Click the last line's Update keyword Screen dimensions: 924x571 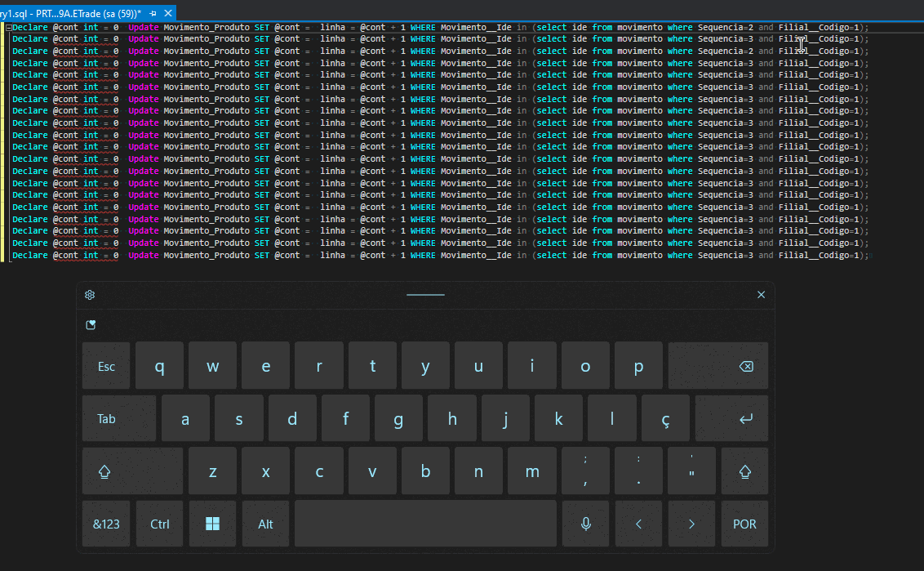pyautogui.click(x=144, y=256)
